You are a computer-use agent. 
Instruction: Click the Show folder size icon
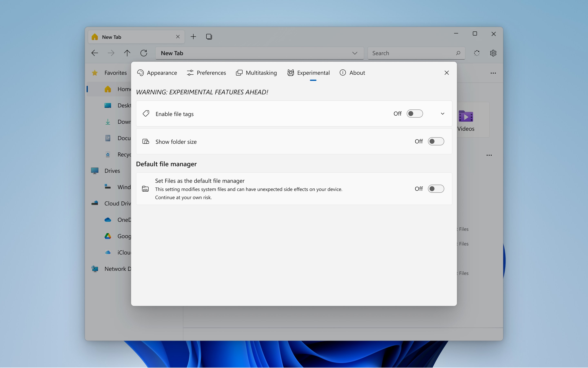tap(146, 141)
